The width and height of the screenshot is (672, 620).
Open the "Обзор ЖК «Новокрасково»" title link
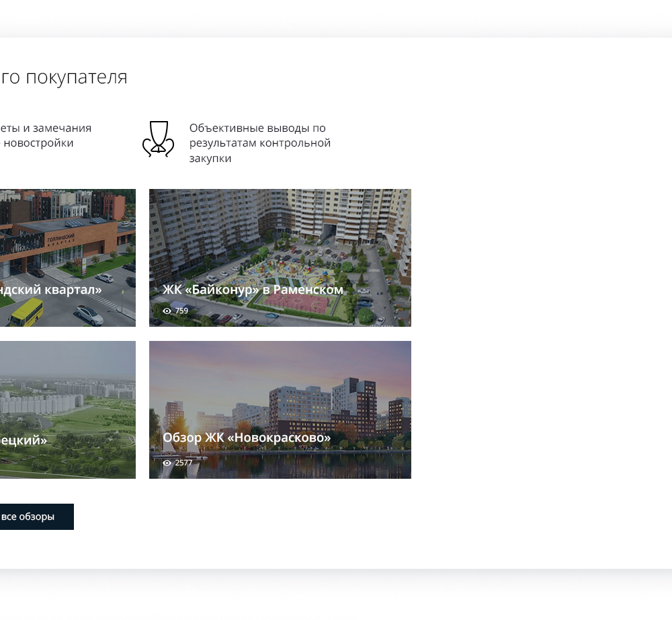(x=247, y=438)
